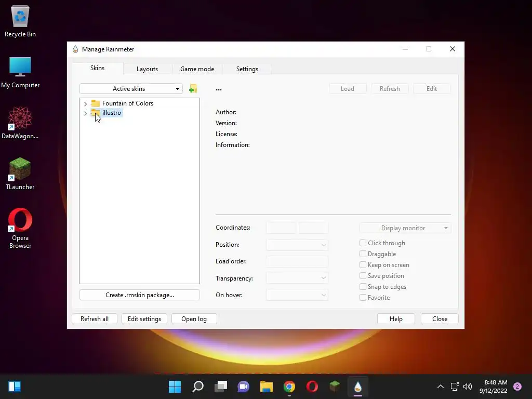
Task: Open the Minecraft block taskbar icon
Action: pyautogui.click(x=335, y=386)
